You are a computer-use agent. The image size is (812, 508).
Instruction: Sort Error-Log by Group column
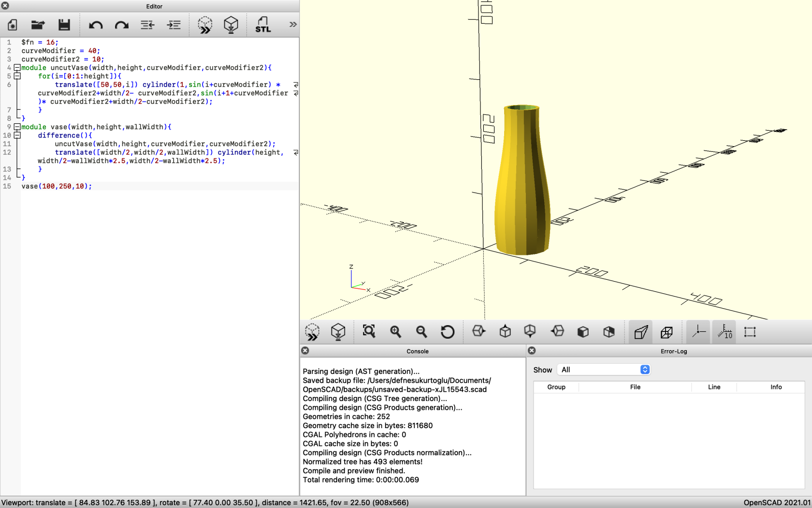pyautogui.click(x=556, y=387)
